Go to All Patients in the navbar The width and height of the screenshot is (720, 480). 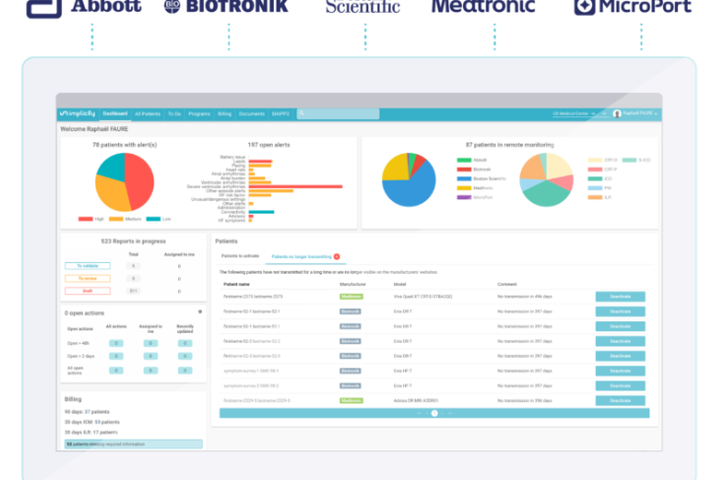147,113
